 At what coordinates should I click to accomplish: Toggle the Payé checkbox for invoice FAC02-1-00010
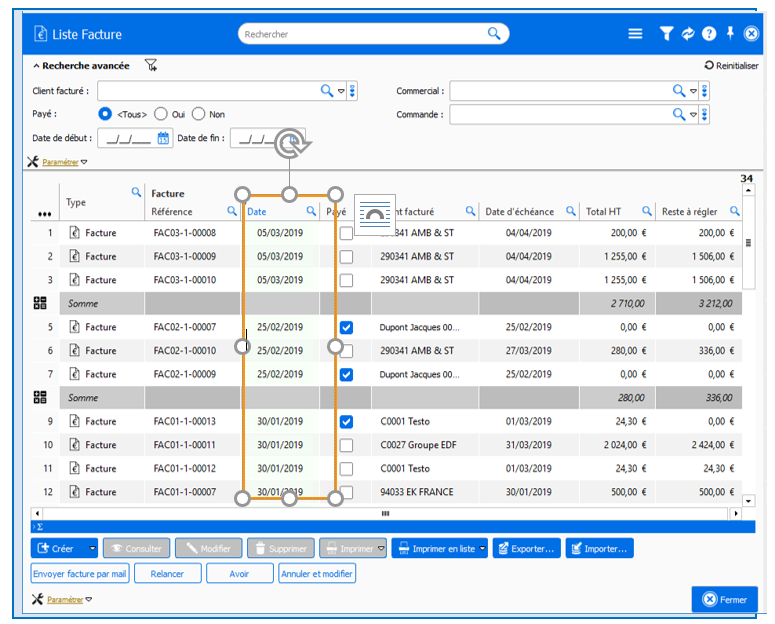tap(346, 351)
